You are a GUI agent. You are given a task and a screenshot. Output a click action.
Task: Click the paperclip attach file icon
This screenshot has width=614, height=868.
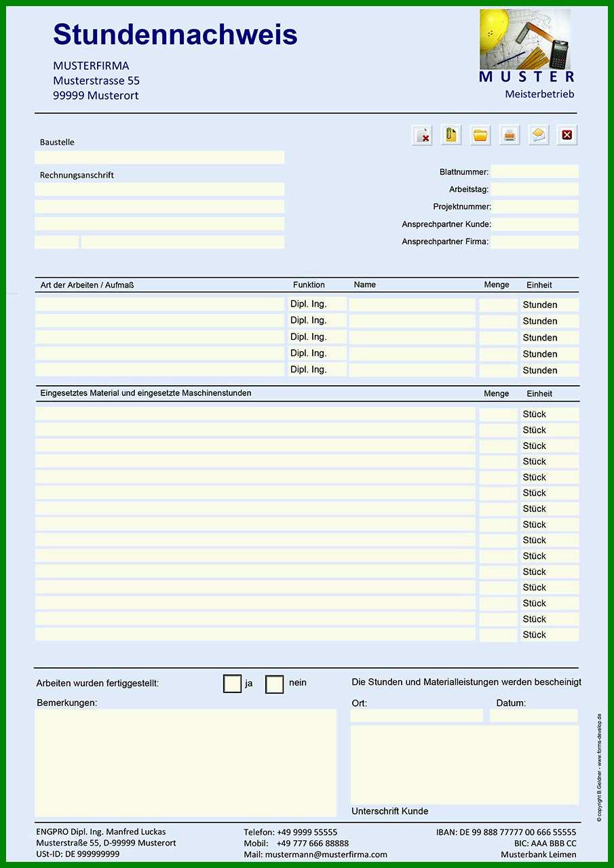(451, 135)
